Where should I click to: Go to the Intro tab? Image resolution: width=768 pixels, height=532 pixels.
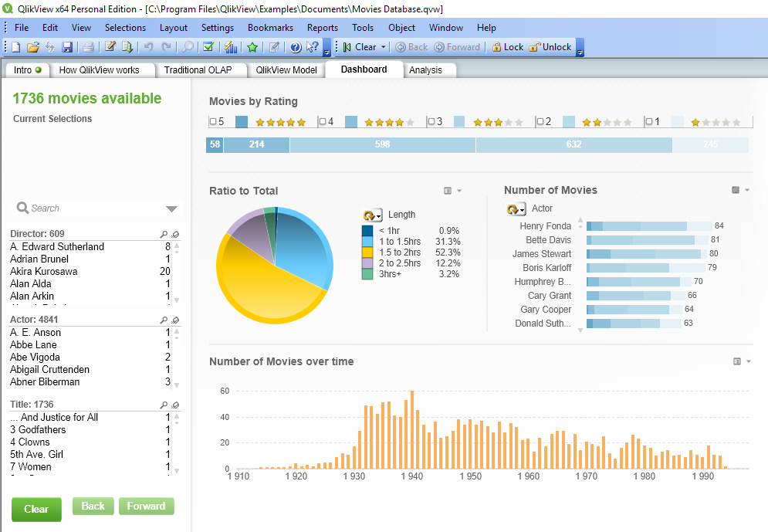[27, 70]
